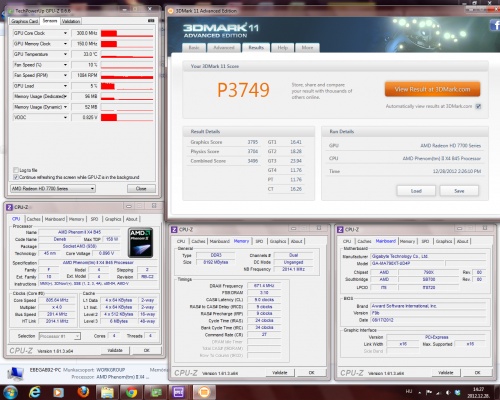
Task: Click the Graphics Score result row
Action: (224, 142)
